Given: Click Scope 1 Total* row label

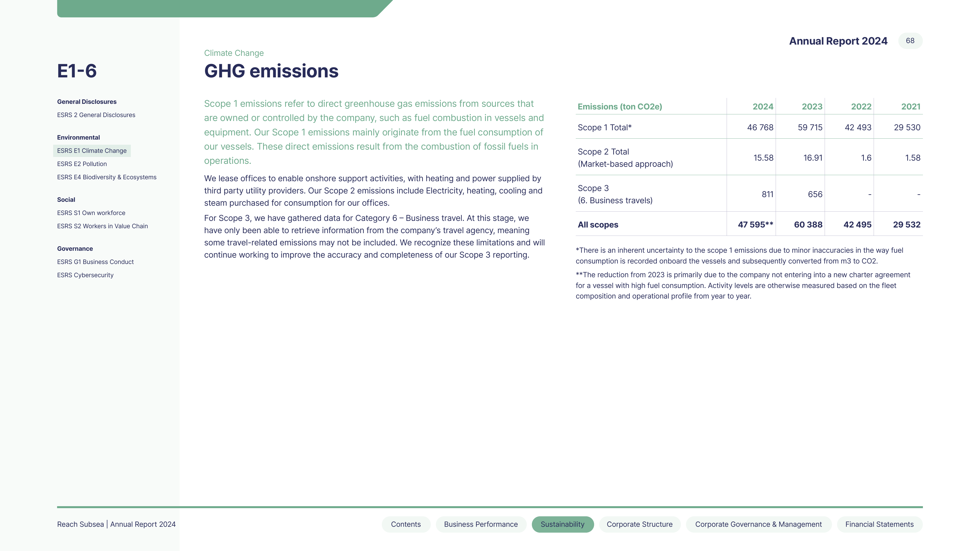Looking at the screenshot, I should [604, 128].
